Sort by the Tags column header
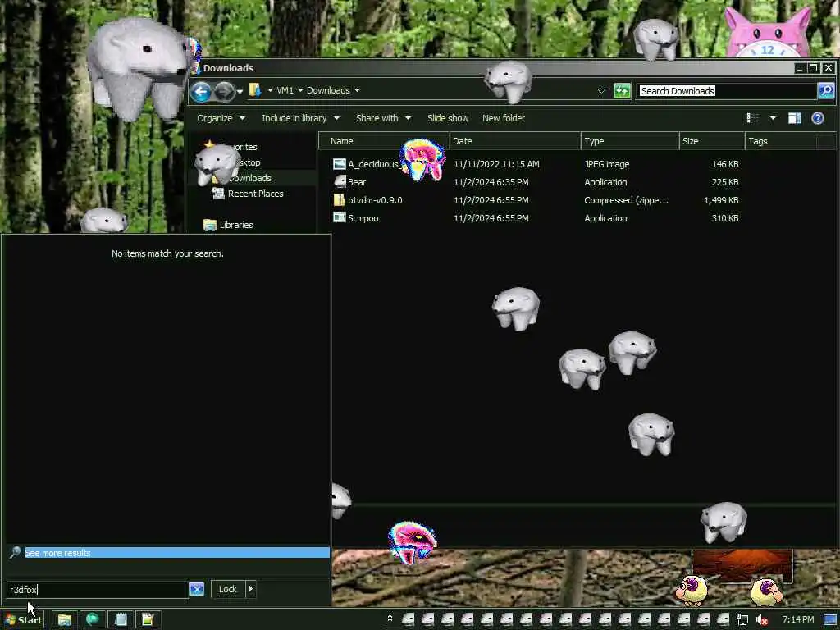Viewport: 840px width, 630px height. coord(781,141)
